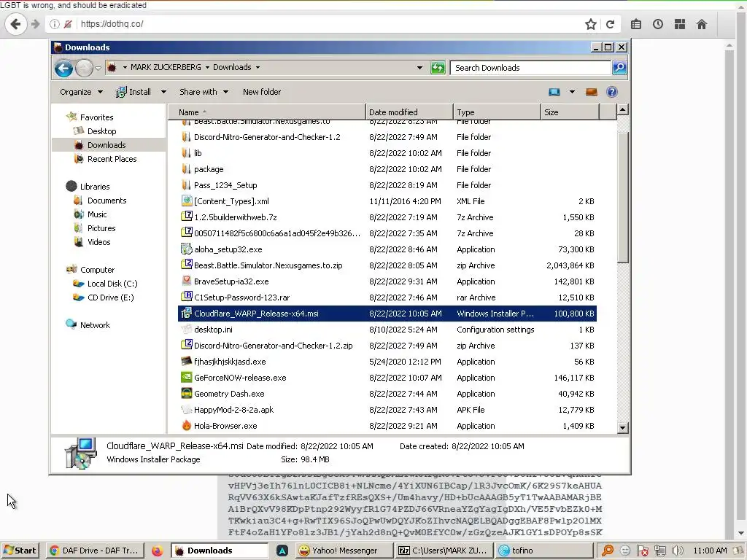Open the recent locations dropdown arrow

pyautogui.click(x=98, y=68)
